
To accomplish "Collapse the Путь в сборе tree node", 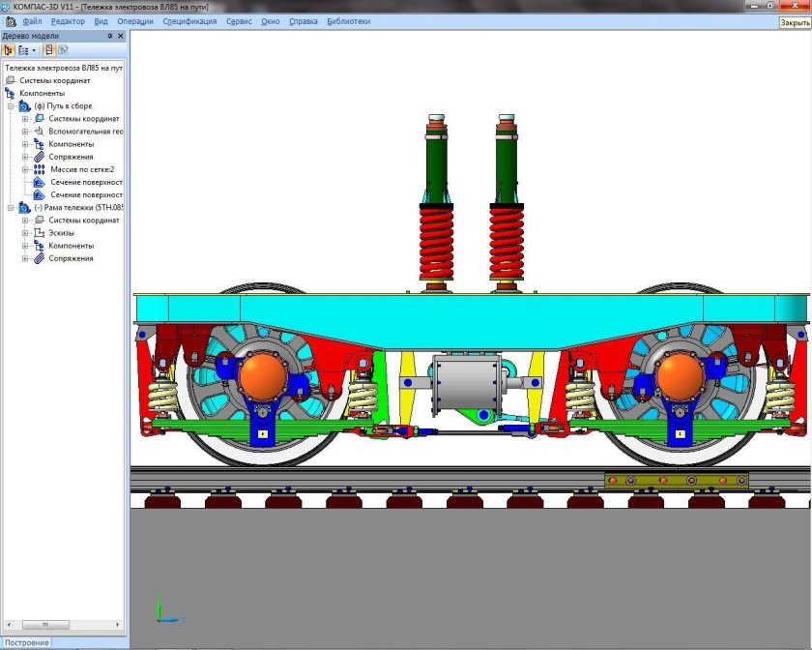I will (x=12, y=105).
